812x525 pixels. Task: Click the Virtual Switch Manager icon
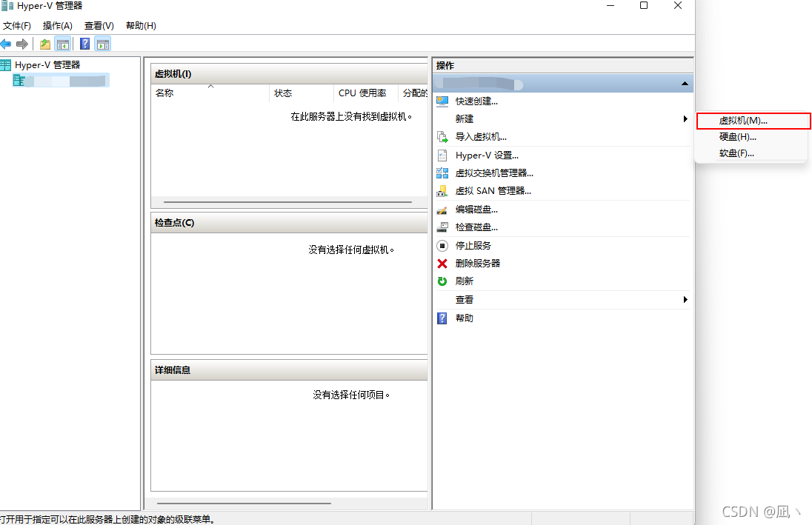coord(442,173)
